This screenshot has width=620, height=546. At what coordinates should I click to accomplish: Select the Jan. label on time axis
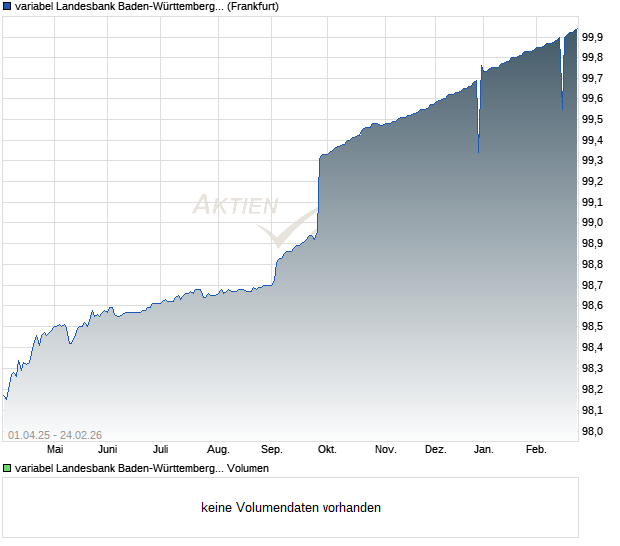pos(484,450)
